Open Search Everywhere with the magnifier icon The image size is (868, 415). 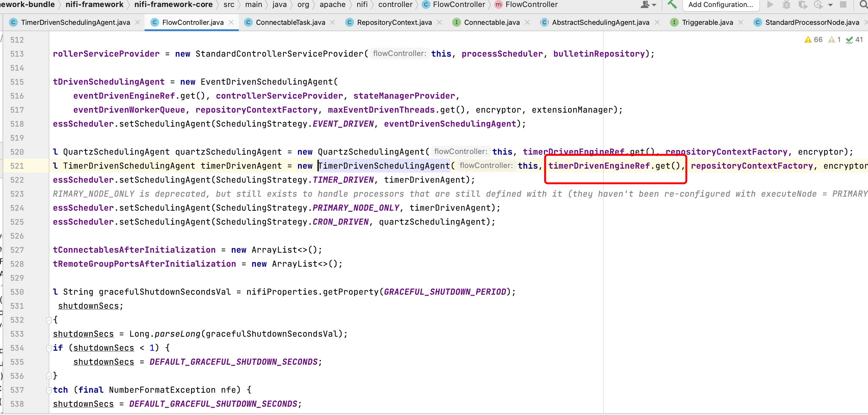(863, 4)
